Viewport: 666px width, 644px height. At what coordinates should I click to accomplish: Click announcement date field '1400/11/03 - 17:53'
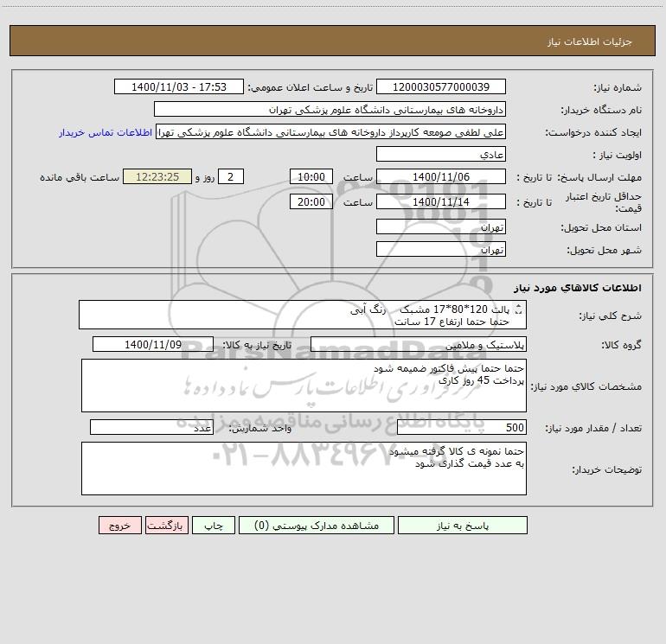point(179,86)
